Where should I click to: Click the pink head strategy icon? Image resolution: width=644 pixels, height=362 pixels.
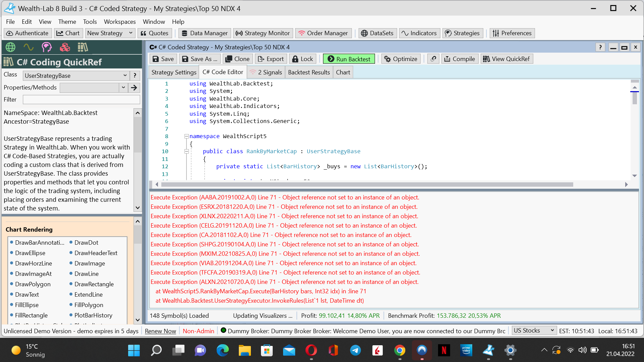click(47, 47)
